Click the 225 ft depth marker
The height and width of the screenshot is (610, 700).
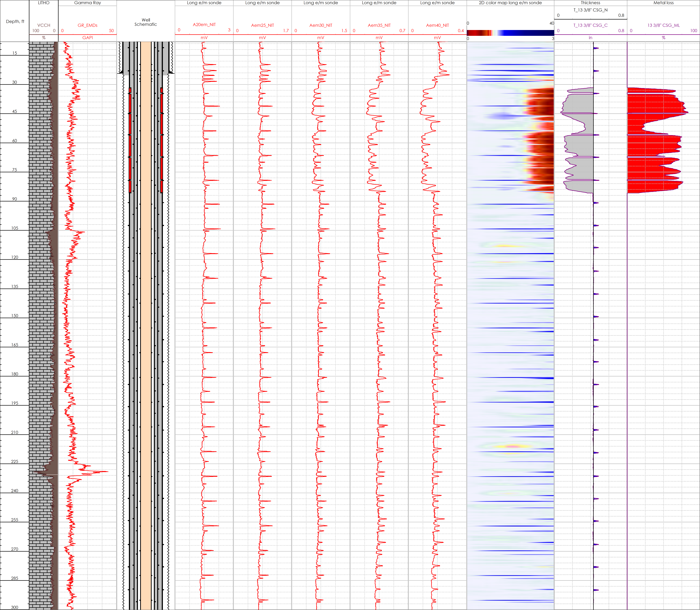[x=15, y=462]
